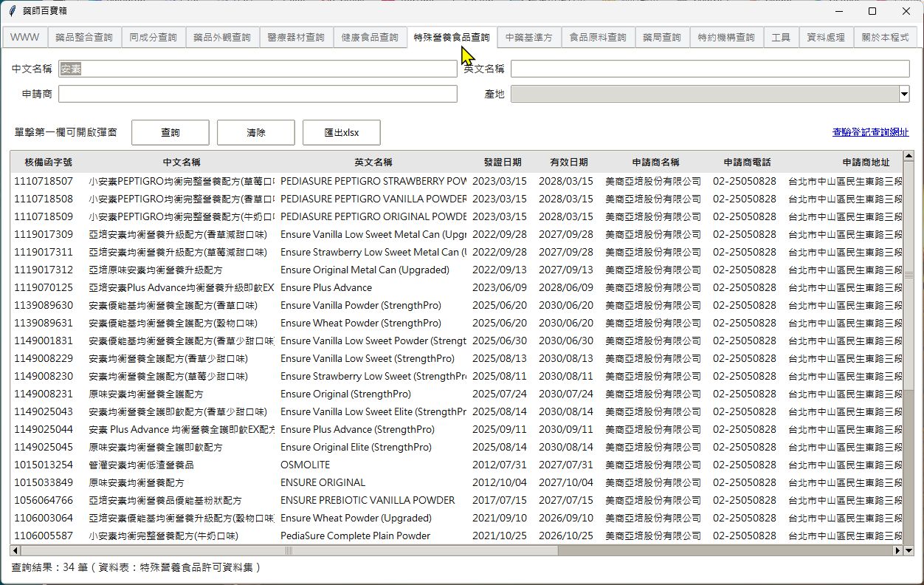Select record 1149008229
This screenshot has height=585, width=924.
44,358
